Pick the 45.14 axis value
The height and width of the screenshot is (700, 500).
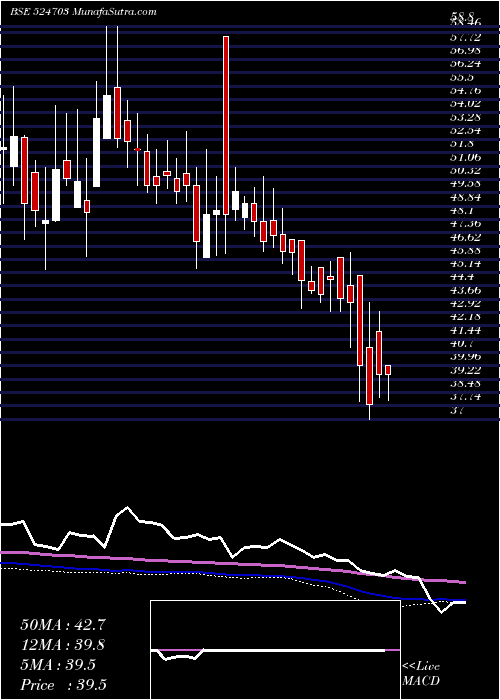[465, 263]
